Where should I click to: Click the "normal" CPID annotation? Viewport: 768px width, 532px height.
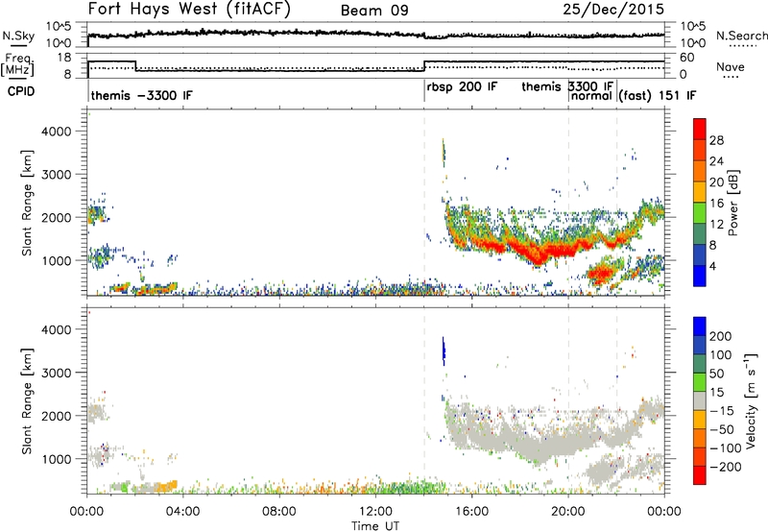click(x=591, y=96)
